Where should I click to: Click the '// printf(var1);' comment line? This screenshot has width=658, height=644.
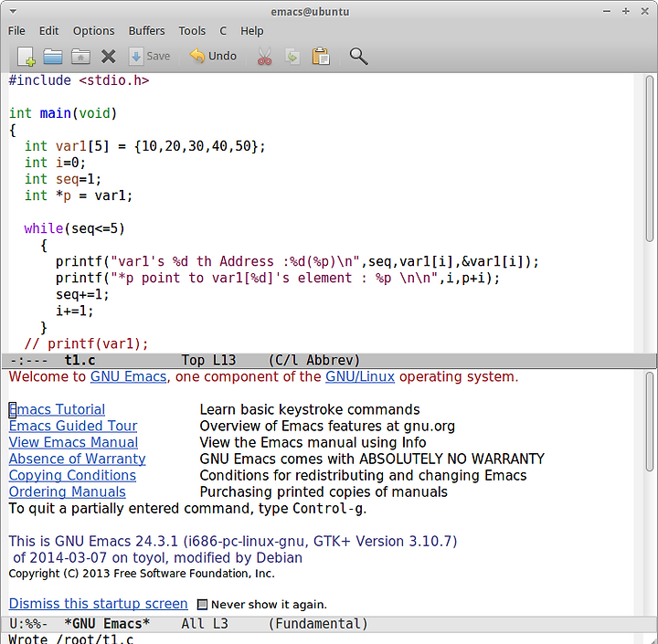[87, 344]
